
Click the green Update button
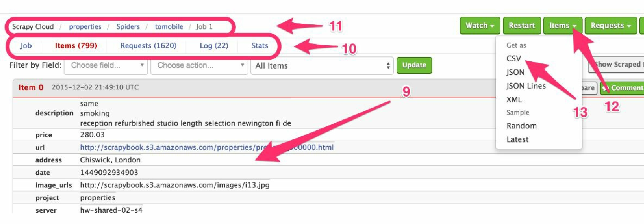(x=414, y=65)
